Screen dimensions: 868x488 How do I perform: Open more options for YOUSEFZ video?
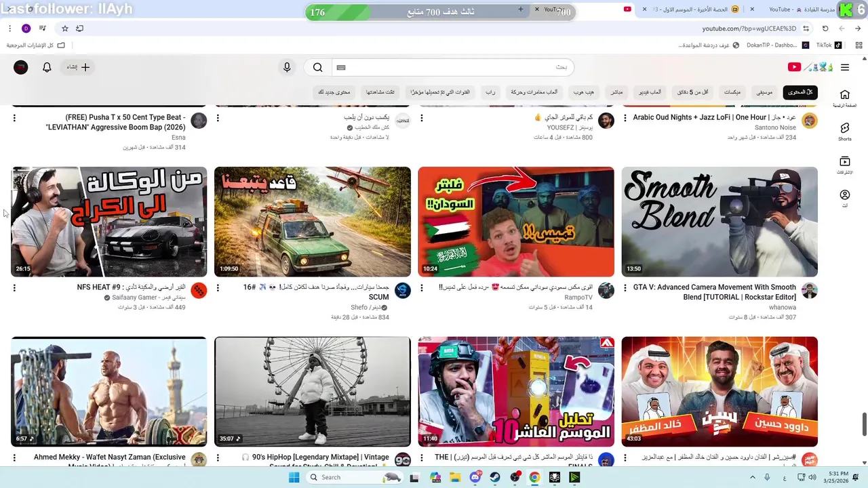[421, 118]
